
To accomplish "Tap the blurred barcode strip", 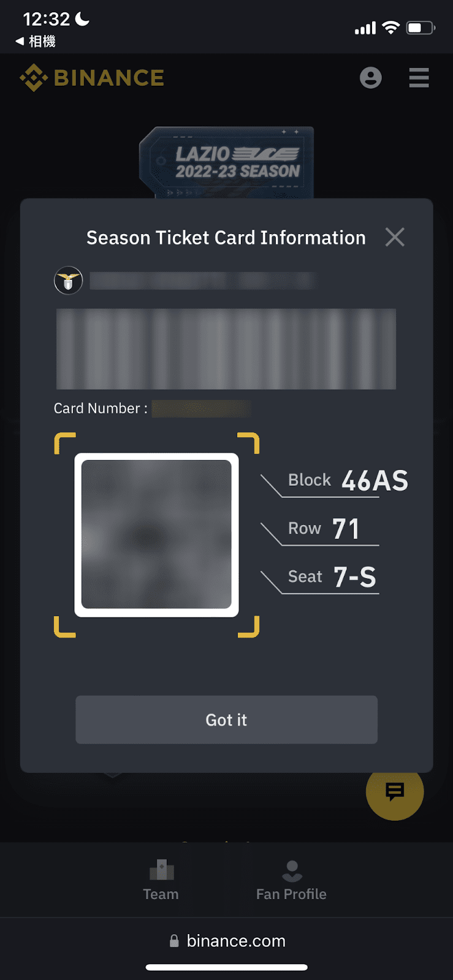I will coord(226,349).
